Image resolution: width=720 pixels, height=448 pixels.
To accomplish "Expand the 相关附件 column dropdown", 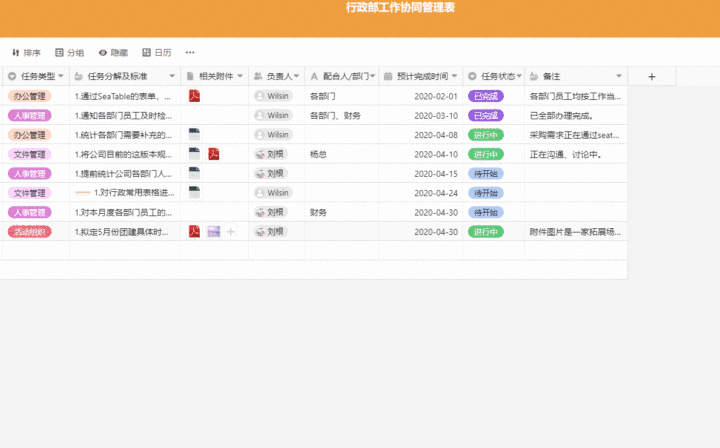I will tap(240, 76).
